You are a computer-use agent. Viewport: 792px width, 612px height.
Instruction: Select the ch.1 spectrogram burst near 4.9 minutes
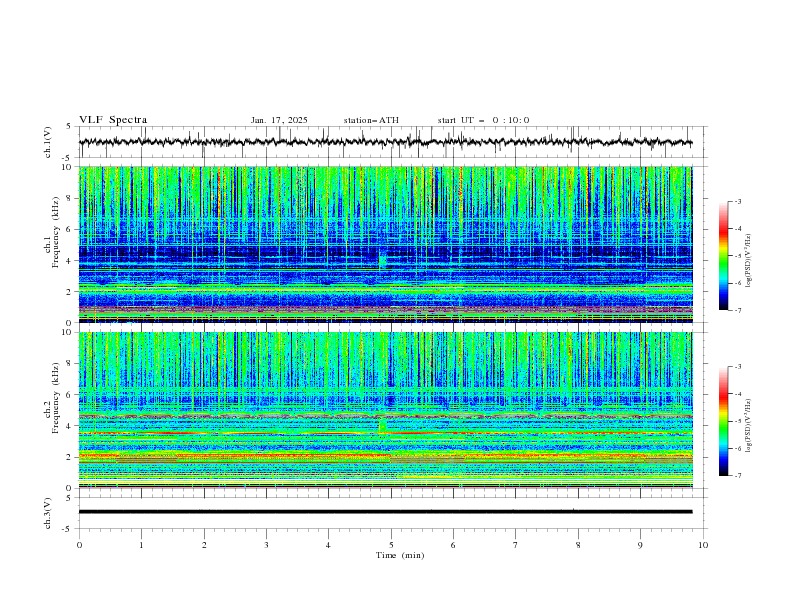click(x=382, y=260)
